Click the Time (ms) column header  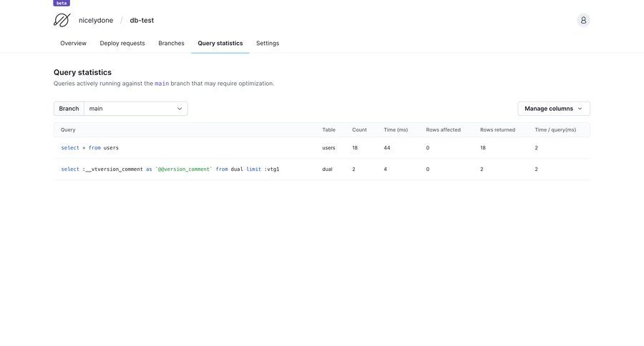pyautogui.click(x=396, y=129)
